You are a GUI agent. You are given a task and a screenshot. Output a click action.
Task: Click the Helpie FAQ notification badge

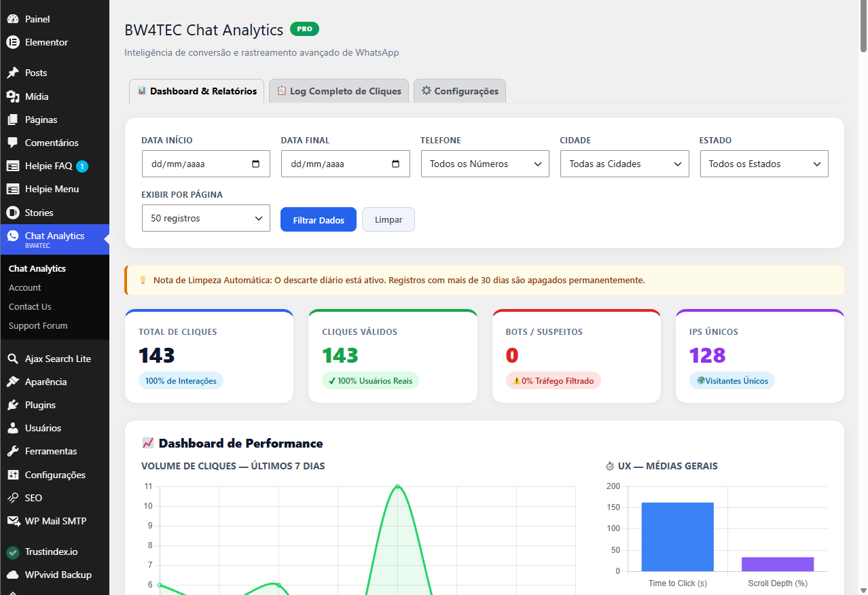click(x=82, y=166)
